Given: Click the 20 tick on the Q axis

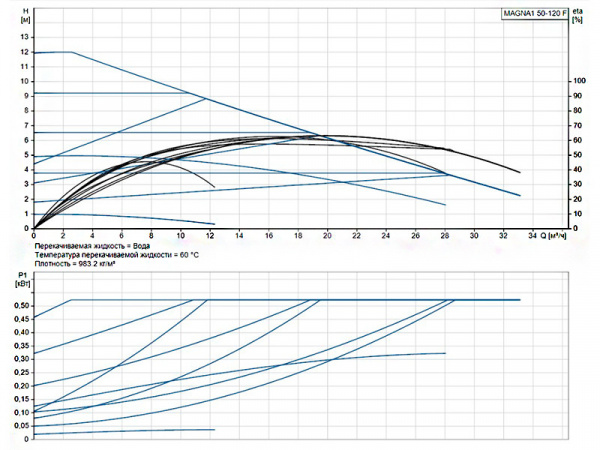Looking at the screenshot, I should [x=327, y=236].
